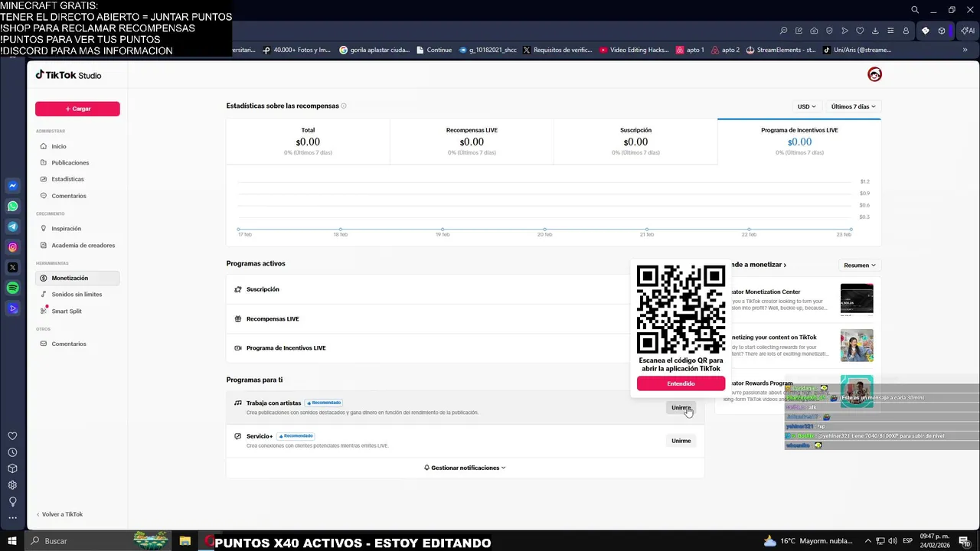Open Smart Split tool
This screenshot has height=551, width=980.
(x=77, y=311)
